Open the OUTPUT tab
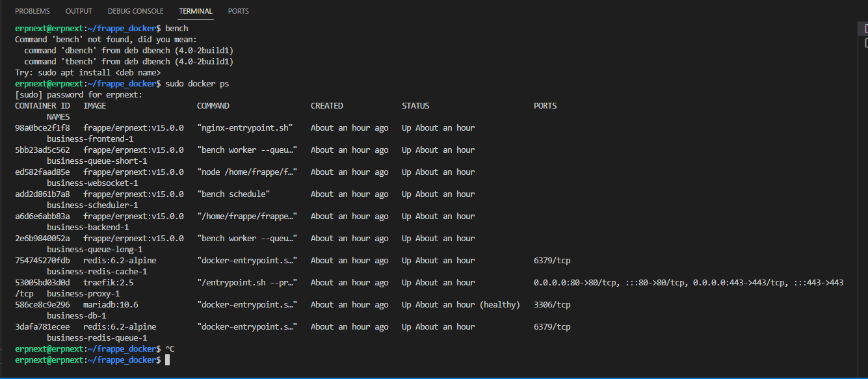This screenshot has width=868, height=379. pyautogui.click(x=79, y=11)
